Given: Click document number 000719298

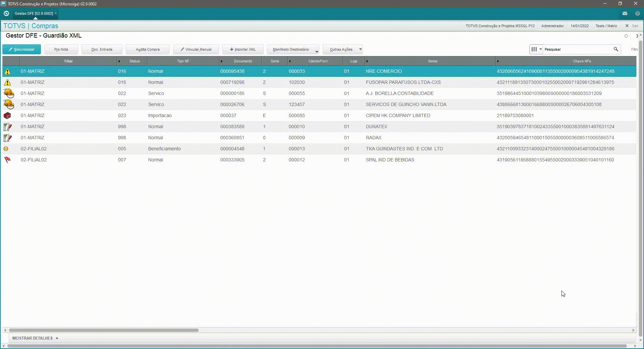Looking at the screenshot, I should click(232, 82).
